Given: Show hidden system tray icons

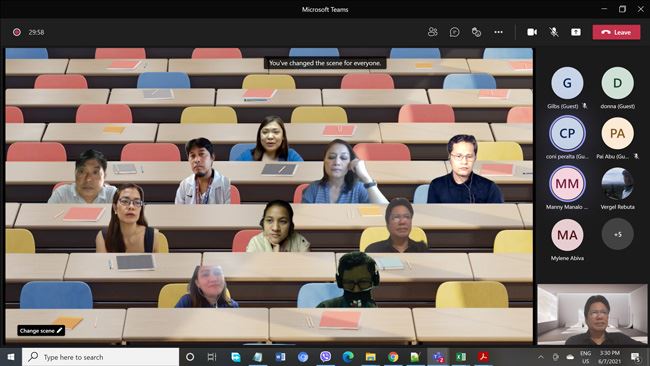Looking at the screenshot, I should pos(541,357).
